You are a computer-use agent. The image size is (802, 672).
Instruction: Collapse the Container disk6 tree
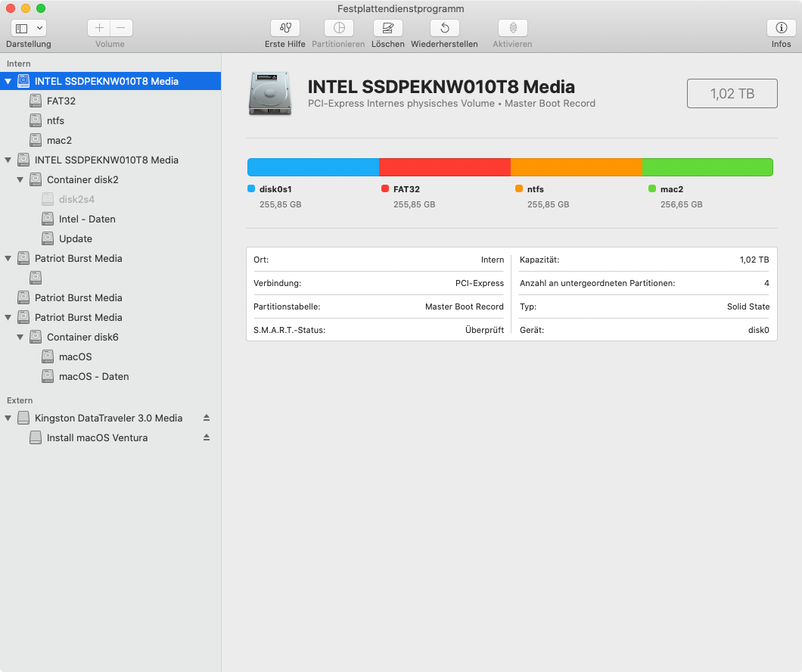20,338
